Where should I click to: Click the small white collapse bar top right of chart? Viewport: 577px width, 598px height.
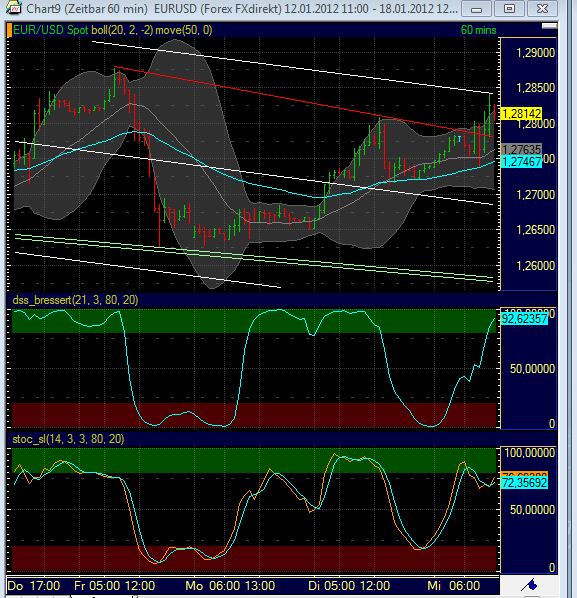coord(549,26)
